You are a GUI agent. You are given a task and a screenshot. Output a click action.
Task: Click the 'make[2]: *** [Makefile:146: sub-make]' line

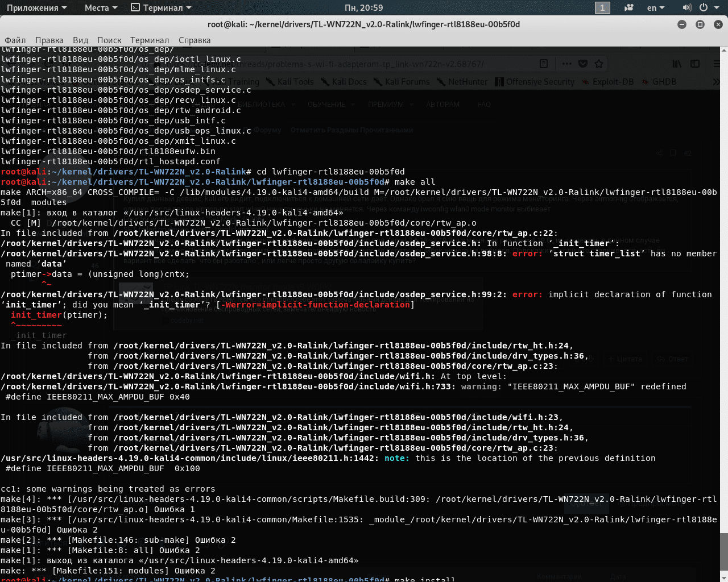[x=118, y=540]
